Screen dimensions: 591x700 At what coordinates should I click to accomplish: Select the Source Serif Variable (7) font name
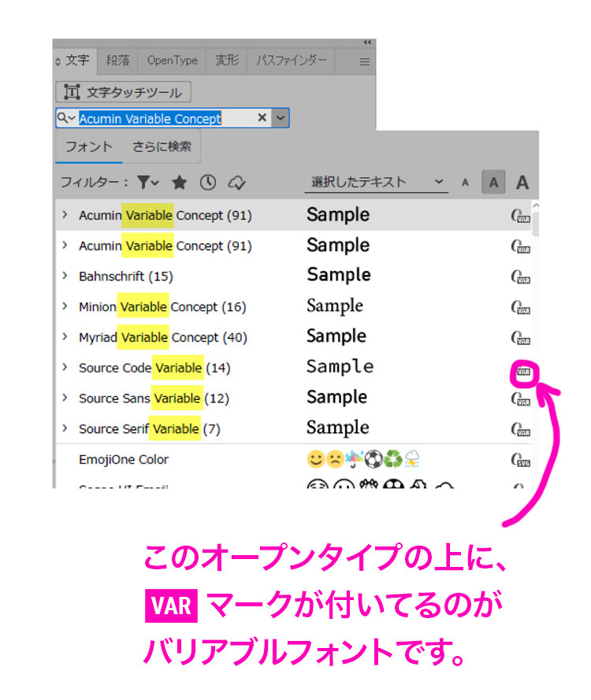[x=150, y=429]
